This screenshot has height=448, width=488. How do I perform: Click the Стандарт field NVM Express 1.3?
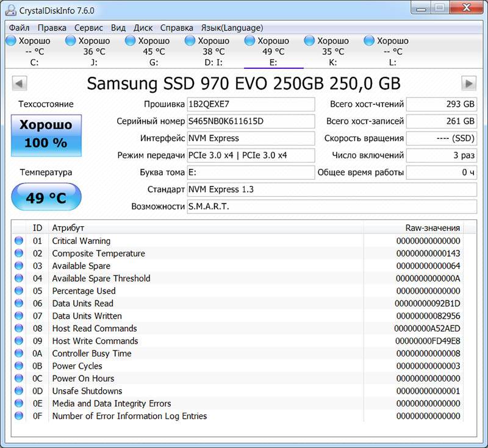coord(332,190)
